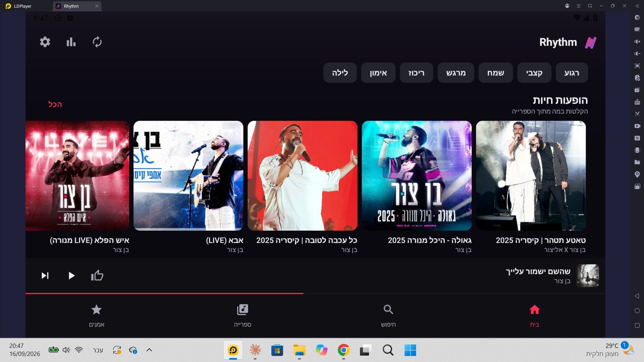This screenshot has height=362, width=644.
Task: Play the current track
Action: (71, 276)
